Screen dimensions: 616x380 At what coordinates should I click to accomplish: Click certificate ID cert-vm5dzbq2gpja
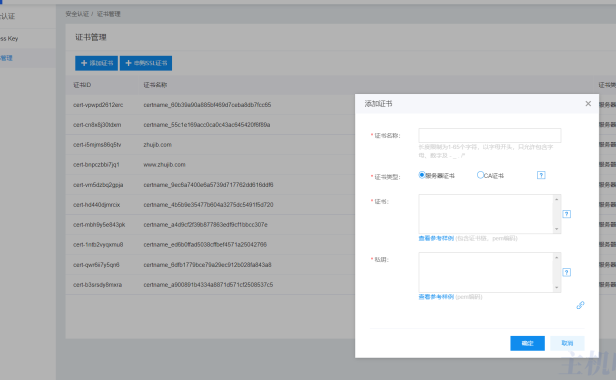pos(98,185)
